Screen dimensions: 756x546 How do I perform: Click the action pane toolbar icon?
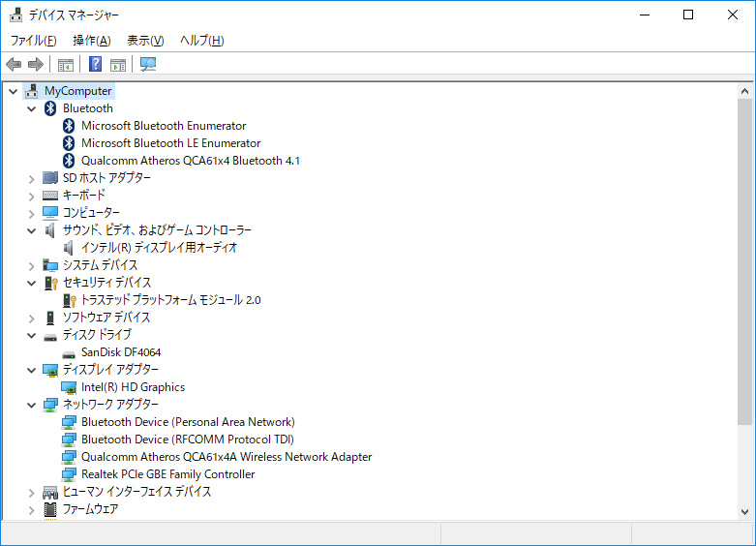tap(118, 64)
